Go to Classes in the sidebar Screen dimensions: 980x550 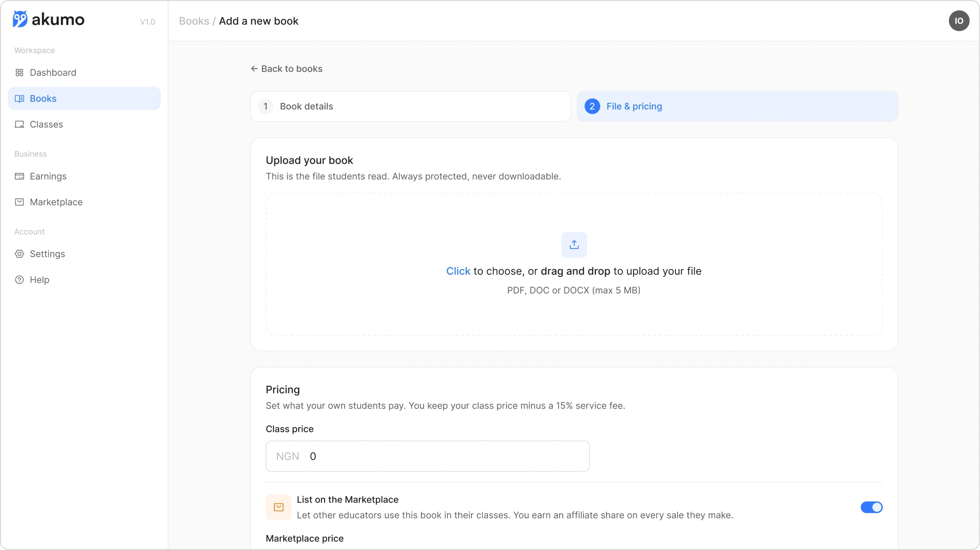point(84,124)
